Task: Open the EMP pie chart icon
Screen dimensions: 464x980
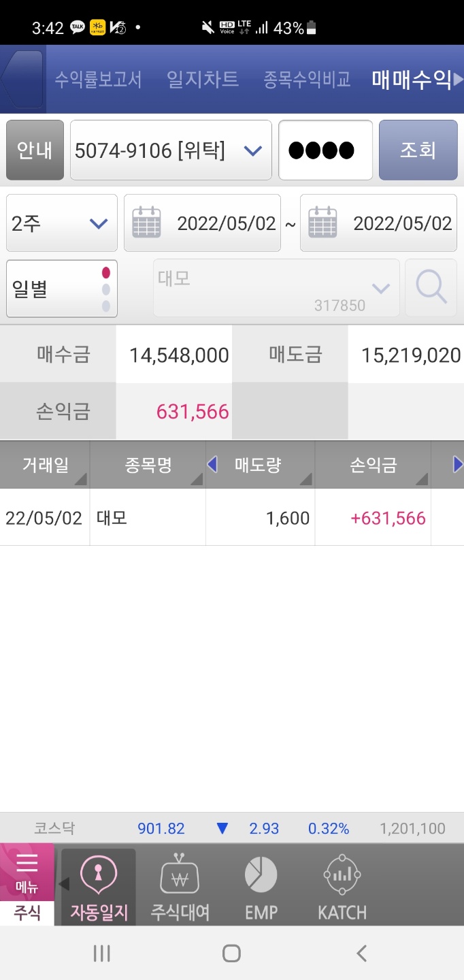Action: [x=261, y=875]
